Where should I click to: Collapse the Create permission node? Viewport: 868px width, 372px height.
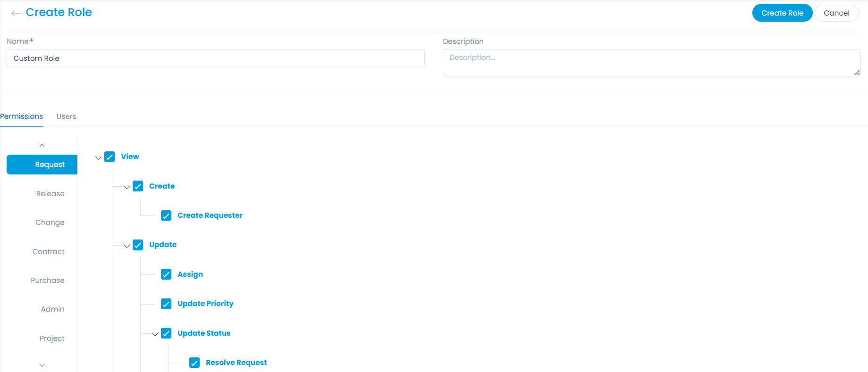(126, 187)
